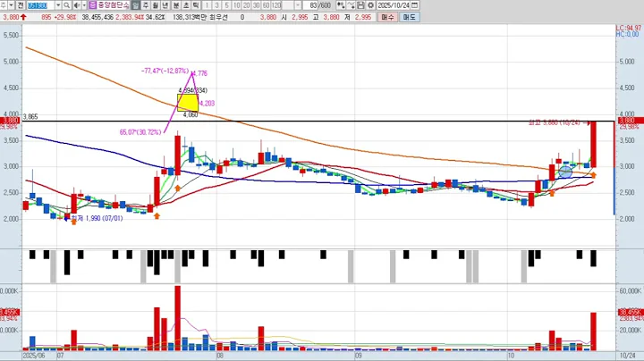Click the 10/24 date label bottom right
644x361 pixels.
(627, 356)
